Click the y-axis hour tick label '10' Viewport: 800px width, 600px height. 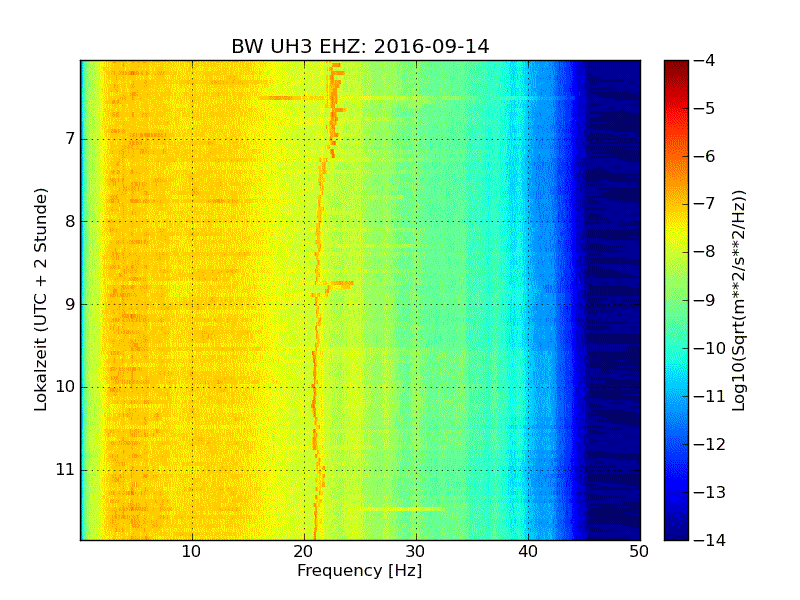click(65, 387)
